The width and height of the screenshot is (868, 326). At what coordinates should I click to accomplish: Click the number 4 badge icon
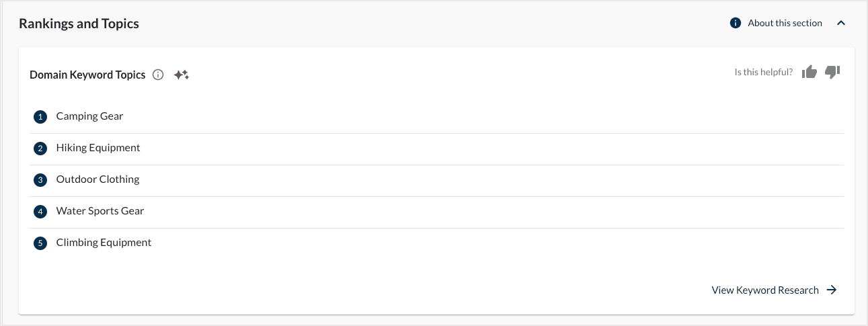pos(40,212)
